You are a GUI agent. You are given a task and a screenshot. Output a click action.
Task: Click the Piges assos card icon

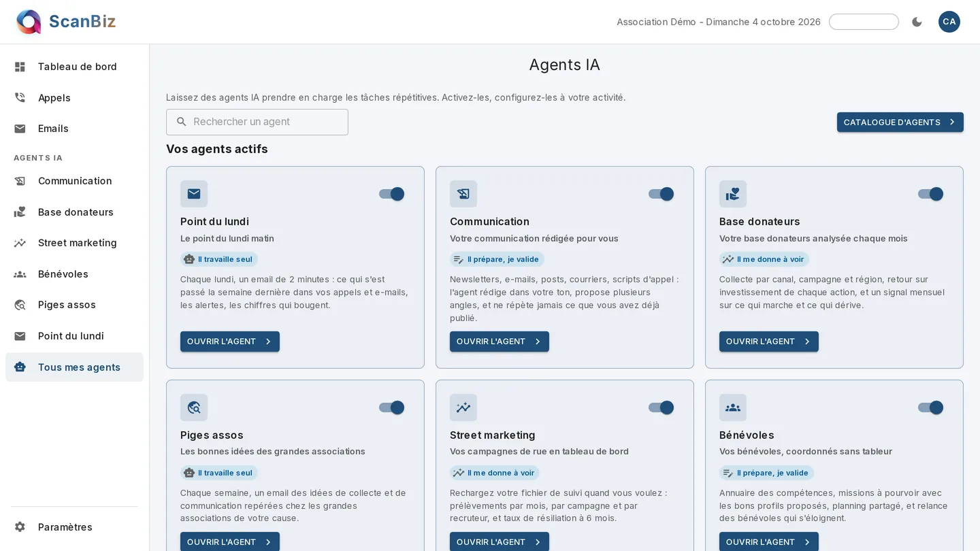click(194, 407)
